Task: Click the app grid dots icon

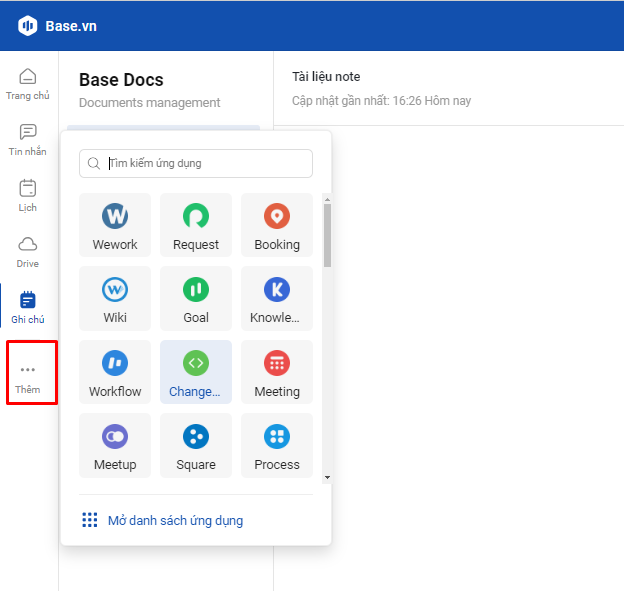Action: 90,520
